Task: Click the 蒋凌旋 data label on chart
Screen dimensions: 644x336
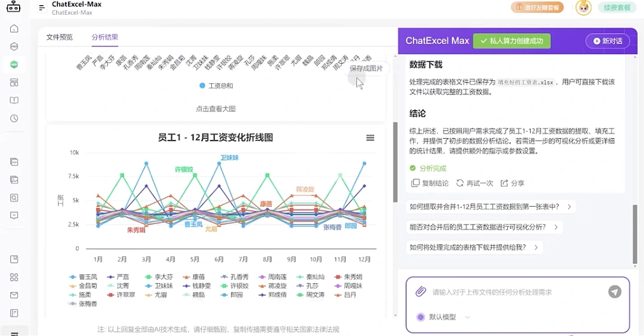Action: tap(305, 189)
